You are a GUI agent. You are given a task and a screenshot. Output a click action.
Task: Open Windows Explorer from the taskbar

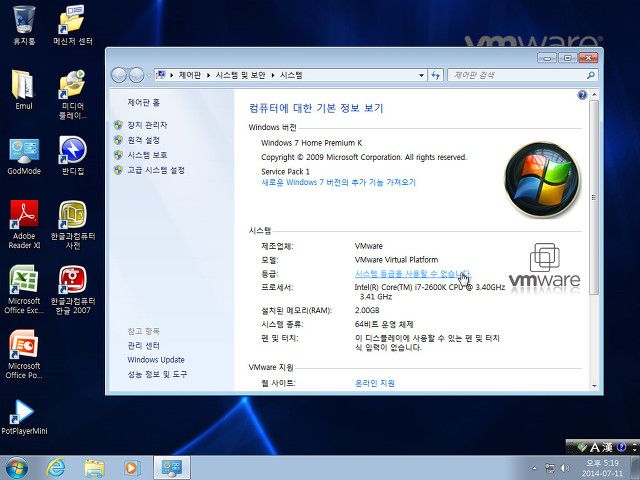[94, 468]
